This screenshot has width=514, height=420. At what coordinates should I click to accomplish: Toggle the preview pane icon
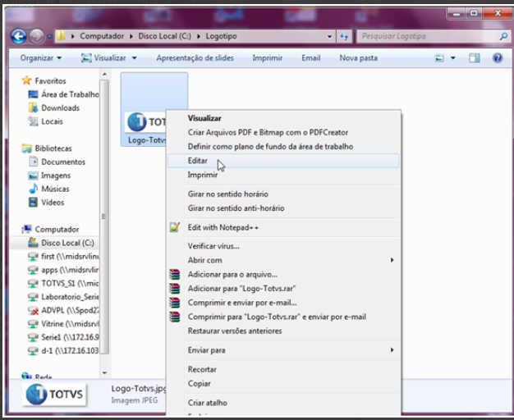pyautogui.click(x=475, y=58)
